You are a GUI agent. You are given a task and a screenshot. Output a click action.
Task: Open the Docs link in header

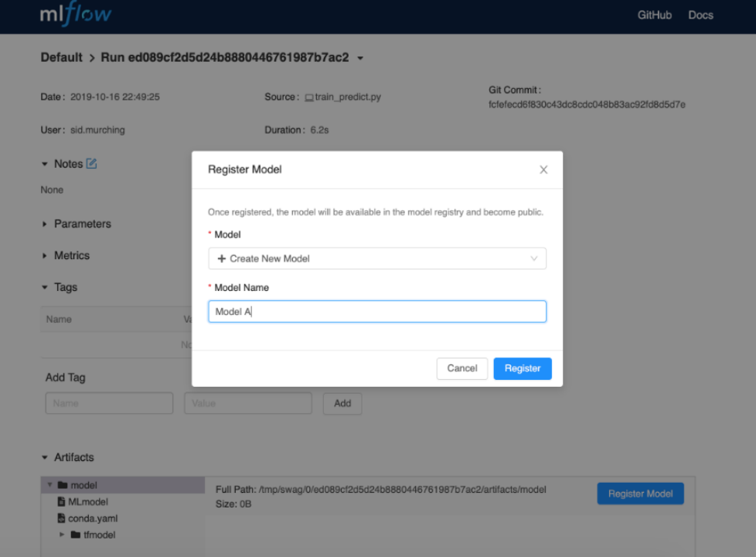coord(700,15)
